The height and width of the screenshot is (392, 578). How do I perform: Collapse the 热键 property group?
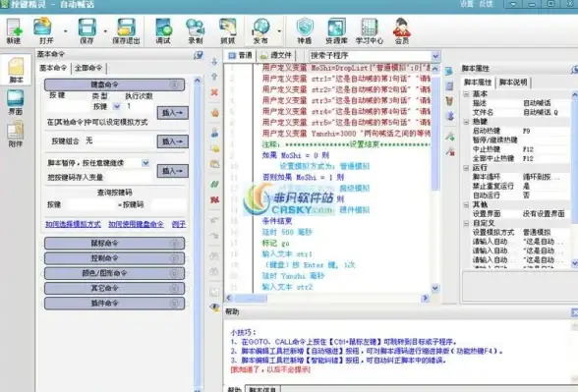click(x=466, y=122)
